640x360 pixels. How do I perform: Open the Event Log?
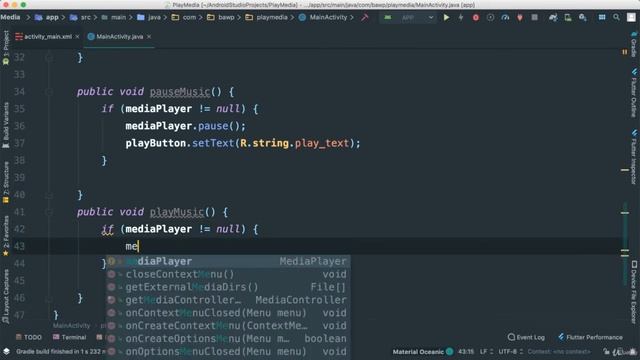[526, 337]
